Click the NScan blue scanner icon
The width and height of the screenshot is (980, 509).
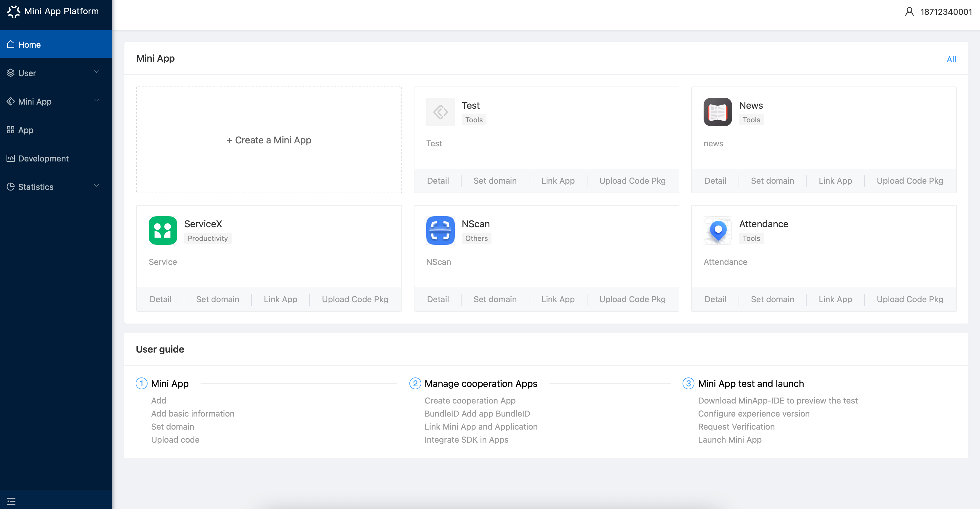440,231
